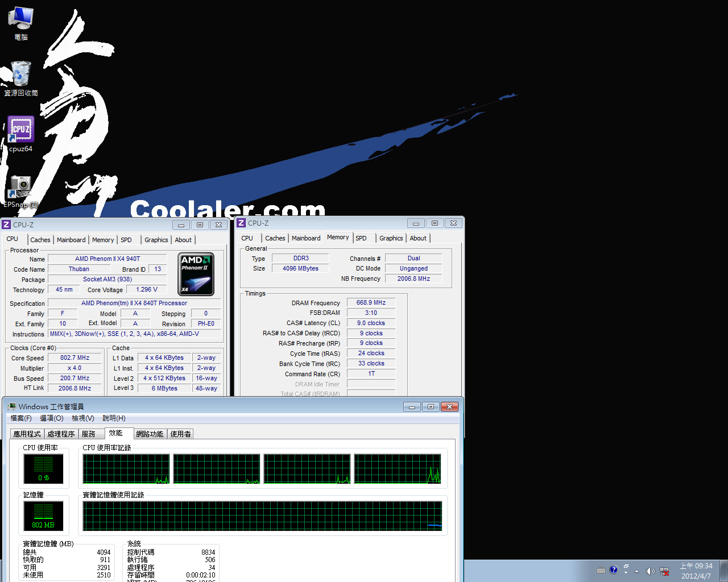Image resolution: width=728 pixels, height=582 pixels.
Task: Click the memory Size value 4096 MBytes
Action: click(x=300, y=268)
